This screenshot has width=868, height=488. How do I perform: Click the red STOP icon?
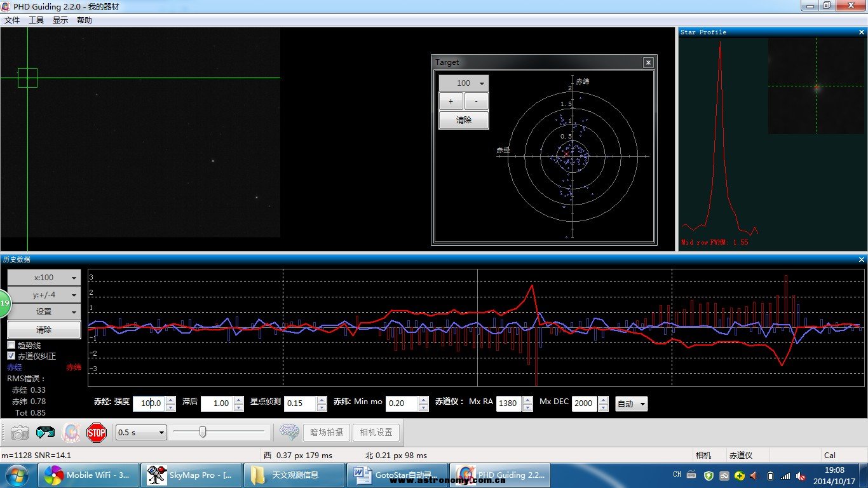(x=97, y=433)
